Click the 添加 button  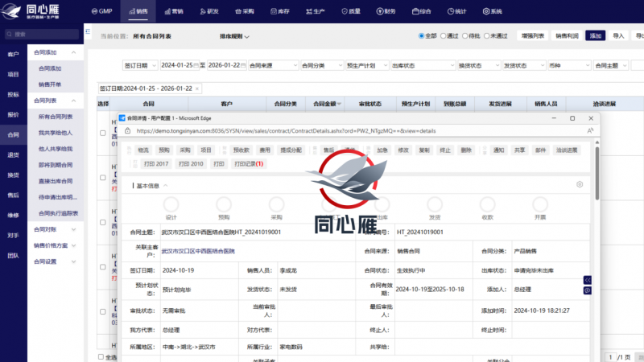click(595, 36)
